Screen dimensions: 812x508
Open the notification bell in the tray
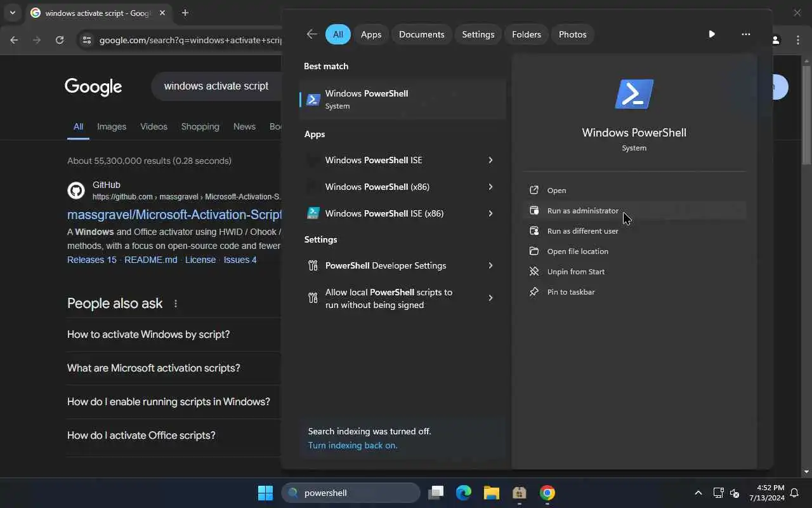tap(794, 493)
